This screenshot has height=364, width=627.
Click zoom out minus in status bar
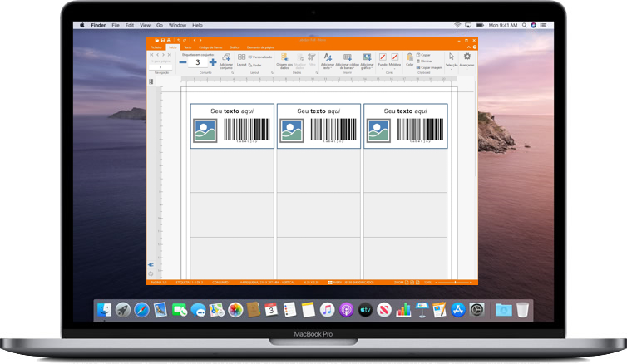[437, 283]
